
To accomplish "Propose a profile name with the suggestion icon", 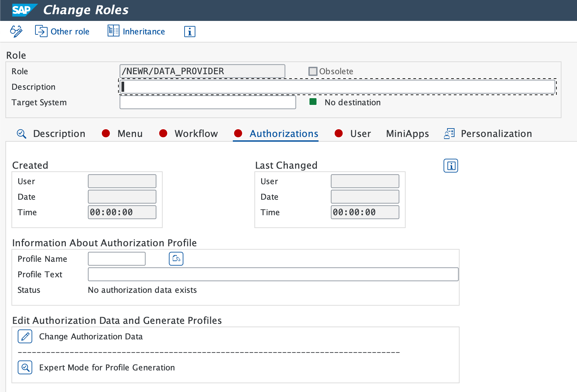I will point(176,258).
